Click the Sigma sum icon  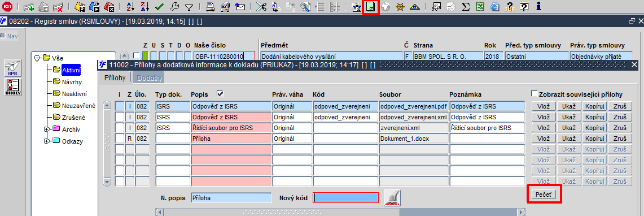pyautogui.click(x=465, y=7)
